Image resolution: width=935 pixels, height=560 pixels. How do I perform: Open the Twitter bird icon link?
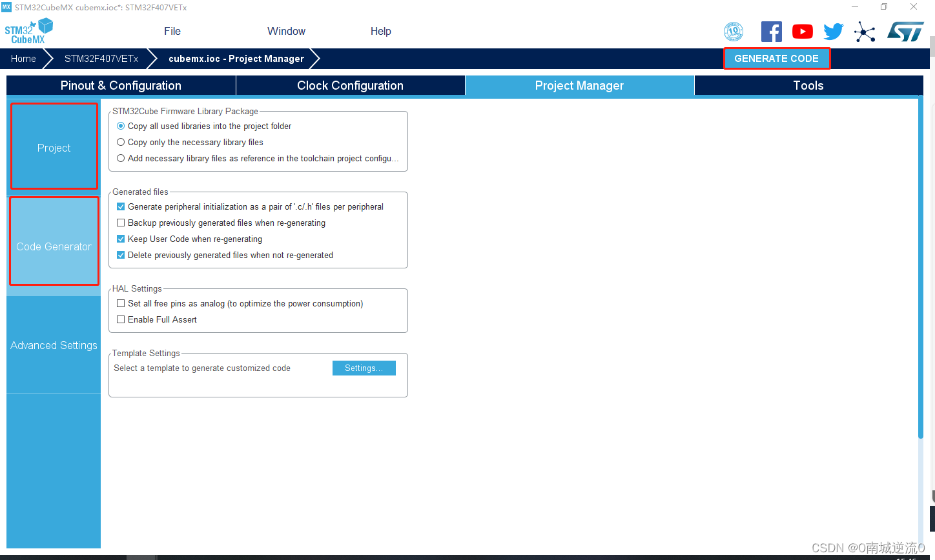pos(834,32)
